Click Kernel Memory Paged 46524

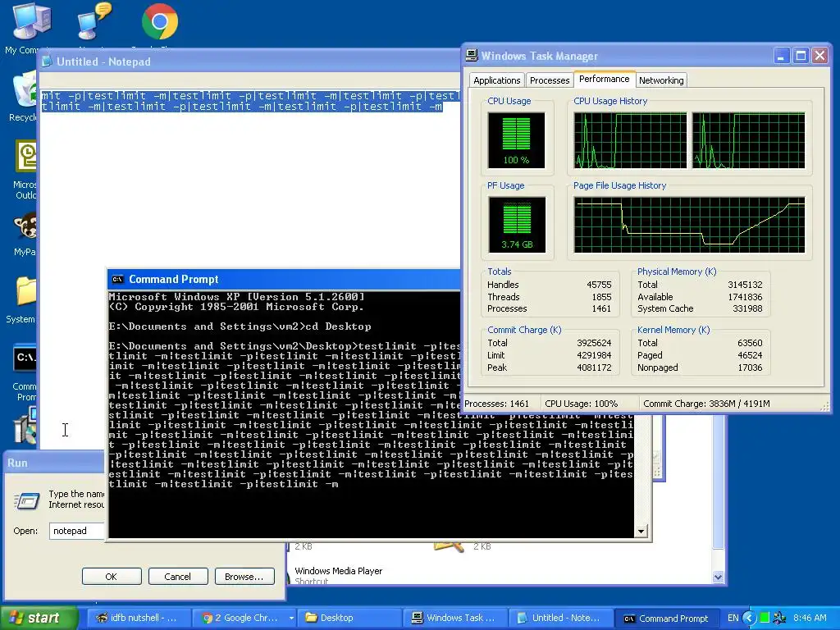750,355
